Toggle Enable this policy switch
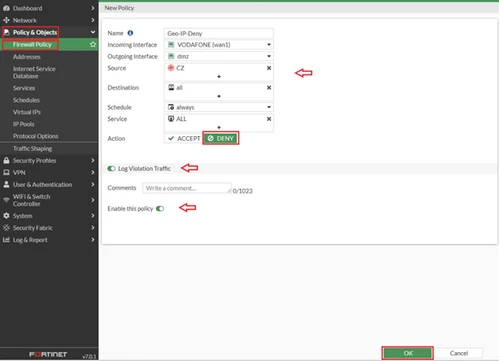This screenshot has width=499, height=361. pos(160,209)
